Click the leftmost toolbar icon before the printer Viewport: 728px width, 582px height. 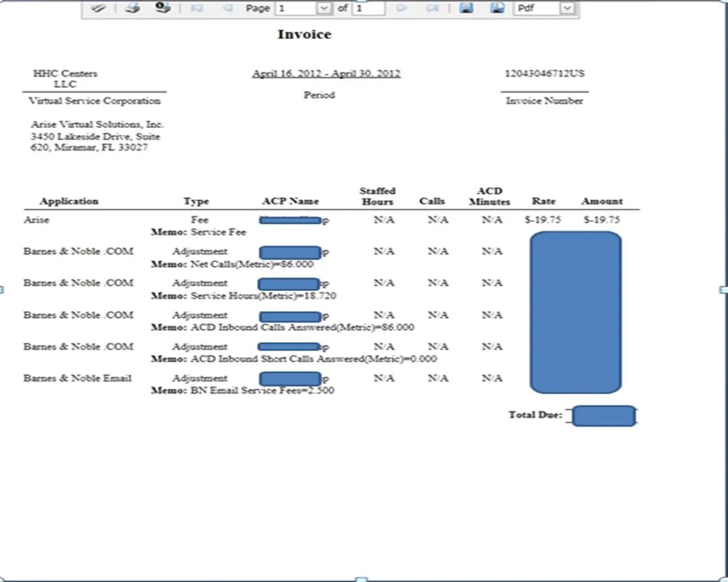98,8
